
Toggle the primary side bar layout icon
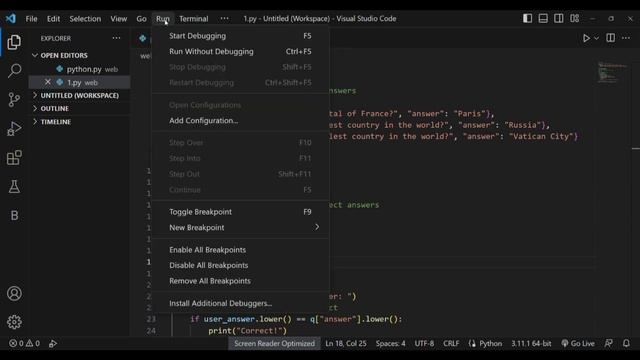527,18
